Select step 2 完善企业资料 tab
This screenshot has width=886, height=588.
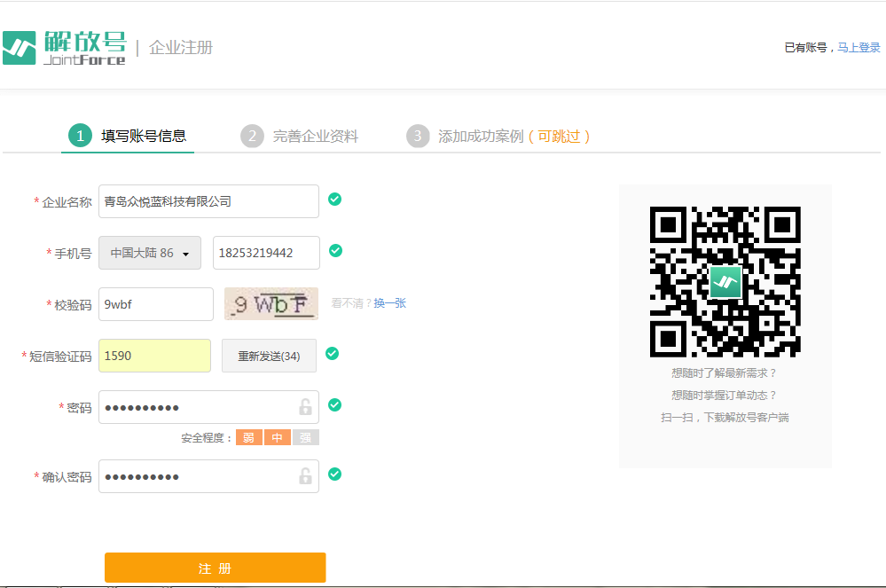(x=300, y=136)
